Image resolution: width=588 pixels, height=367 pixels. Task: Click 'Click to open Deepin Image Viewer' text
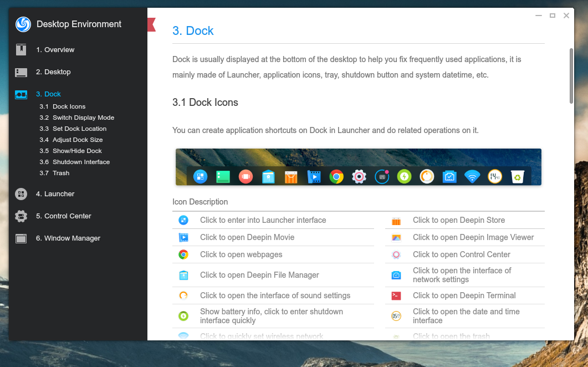[x=473, y=237]
